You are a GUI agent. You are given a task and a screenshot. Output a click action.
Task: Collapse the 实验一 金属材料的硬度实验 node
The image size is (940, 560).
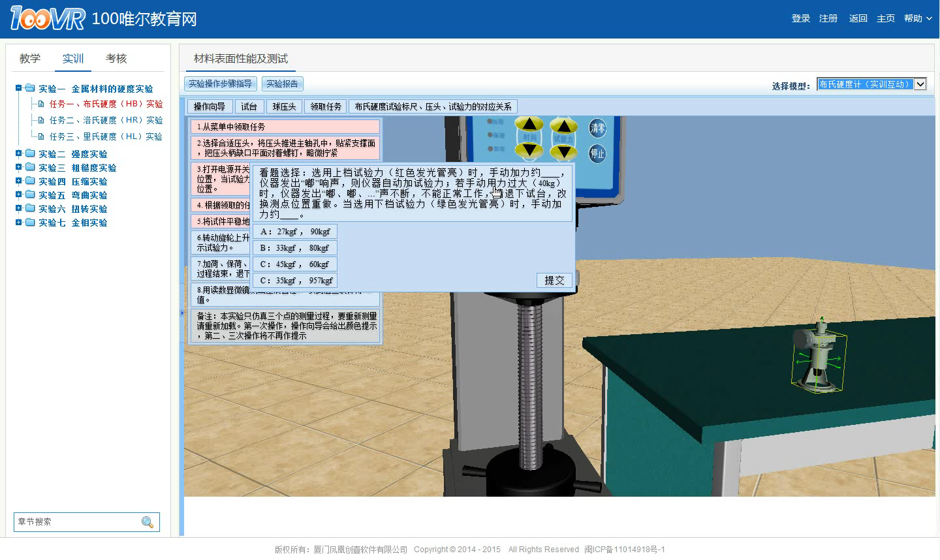pyautogui.click(x=19, y=88)
